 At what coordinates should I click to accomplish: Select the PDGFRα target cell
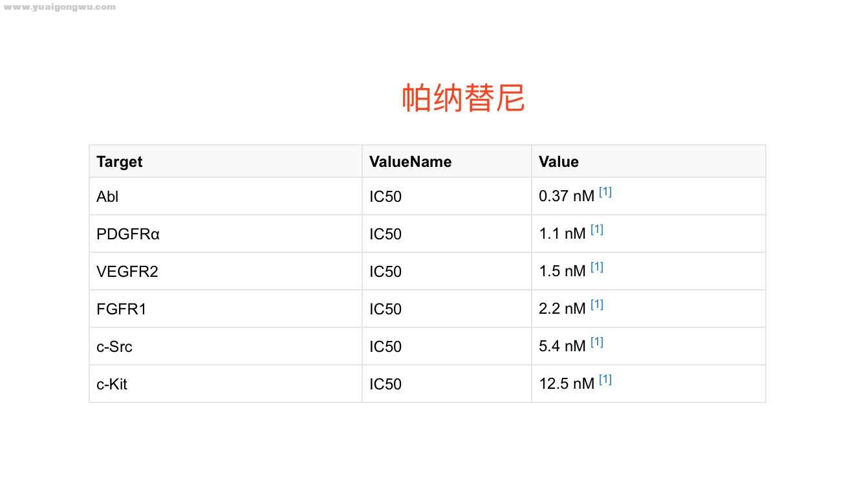(127, 234)
